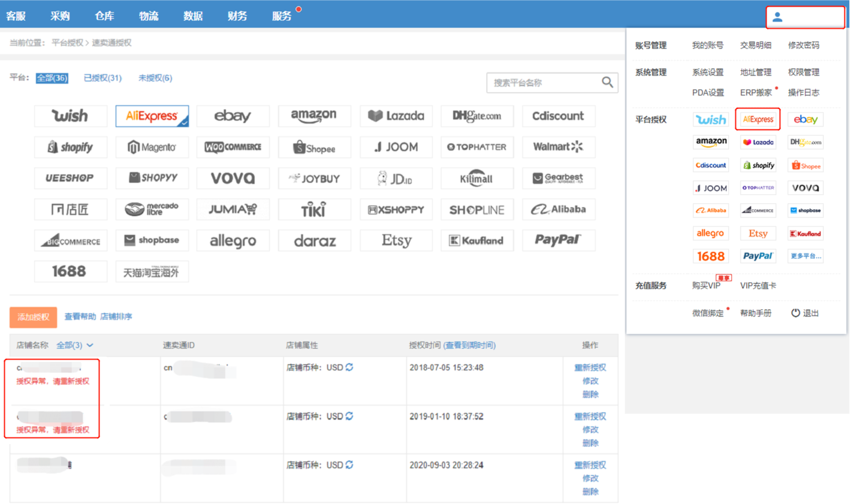Select the Cdiscount tile in main grid
The image size is (851, 504).
[559, 116]
